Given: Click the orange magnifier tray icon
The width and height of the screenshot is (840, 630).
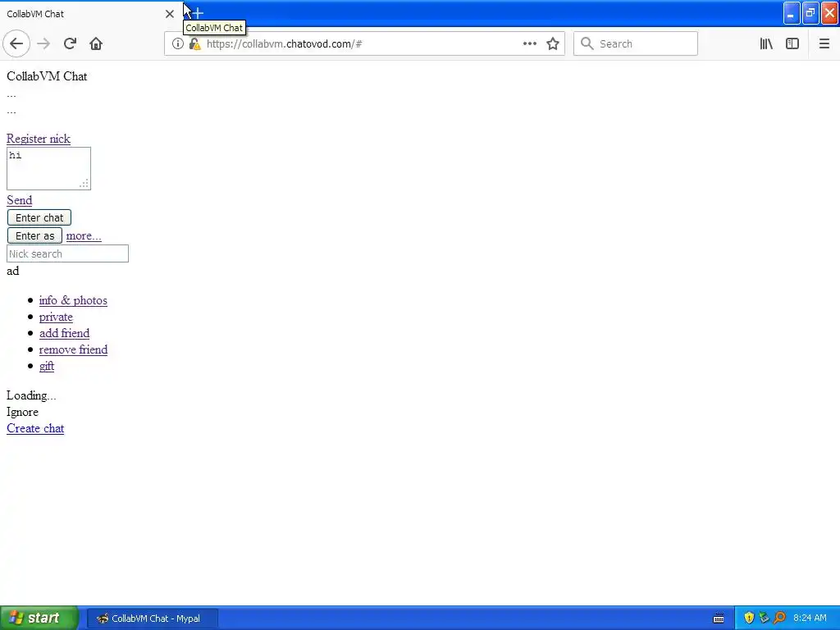Looking at the screenshot, I should click(779, 619).
